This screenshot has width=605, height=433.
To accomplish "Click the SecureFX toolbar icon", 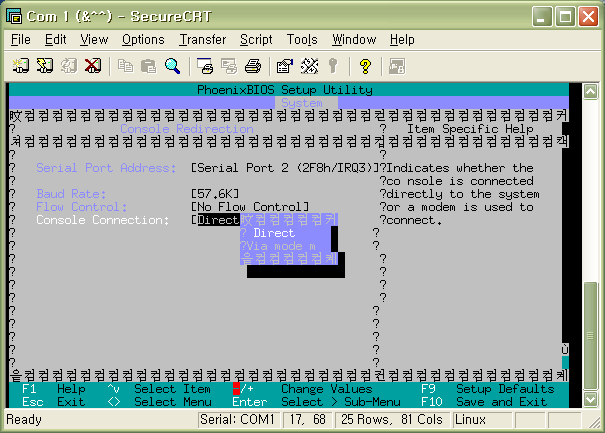I will (x=397, y=66).
